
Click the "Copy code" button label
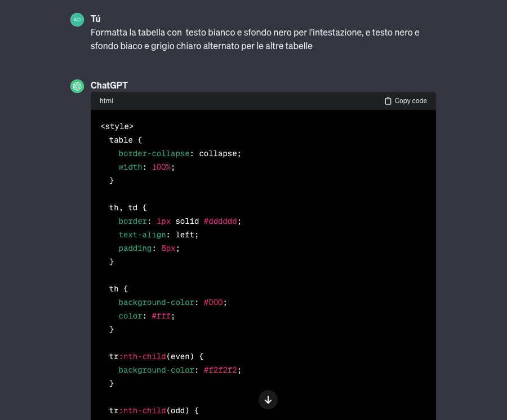point(411,101)
